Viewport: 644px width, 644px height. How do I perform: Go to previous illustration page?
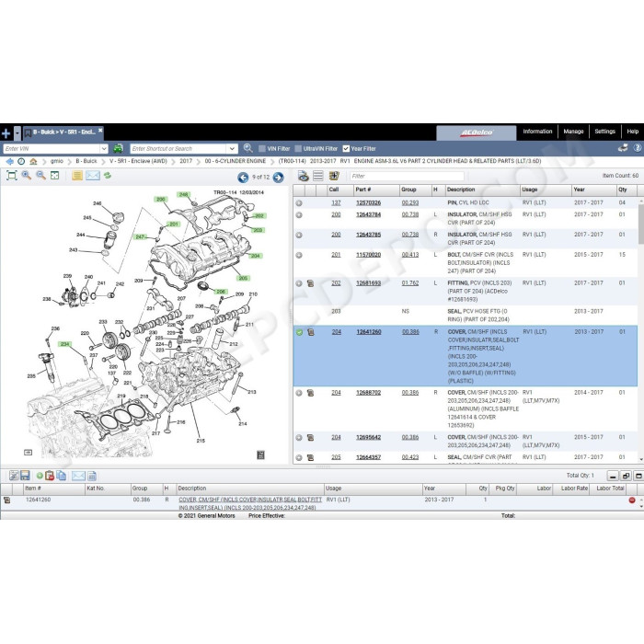[x=243, y=178]
